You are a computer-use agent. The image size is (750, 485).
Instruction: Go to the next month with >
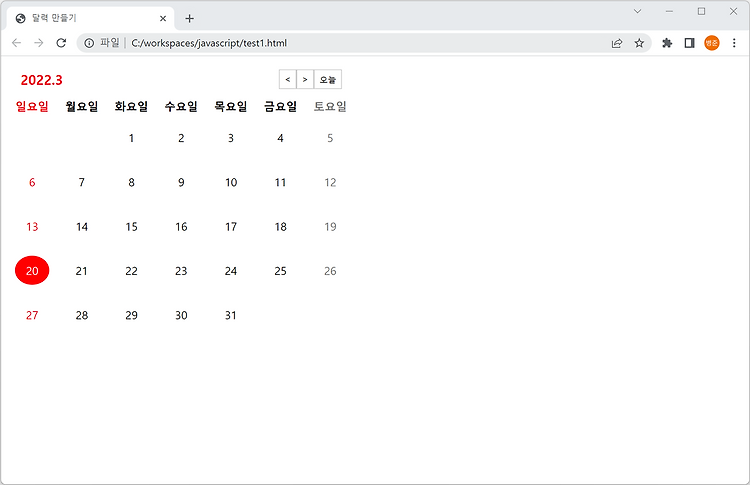coord(305,79)
